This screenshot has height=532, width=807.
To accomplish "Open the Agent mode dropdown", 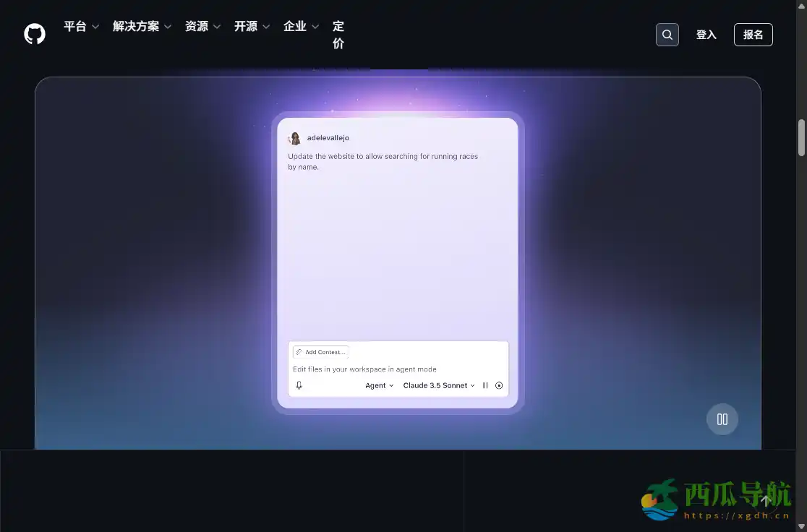I will coord(379,385).
